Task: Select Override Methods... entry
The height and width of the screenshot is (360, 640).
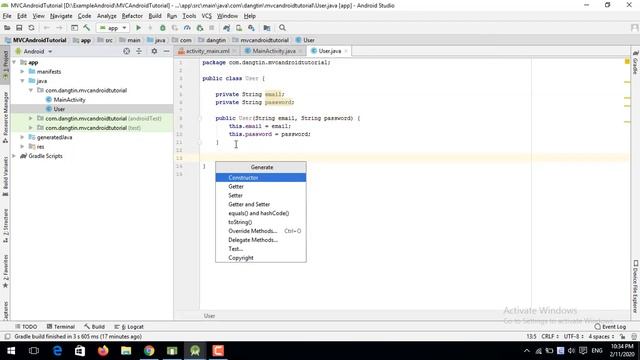Action: click(261, 231)
